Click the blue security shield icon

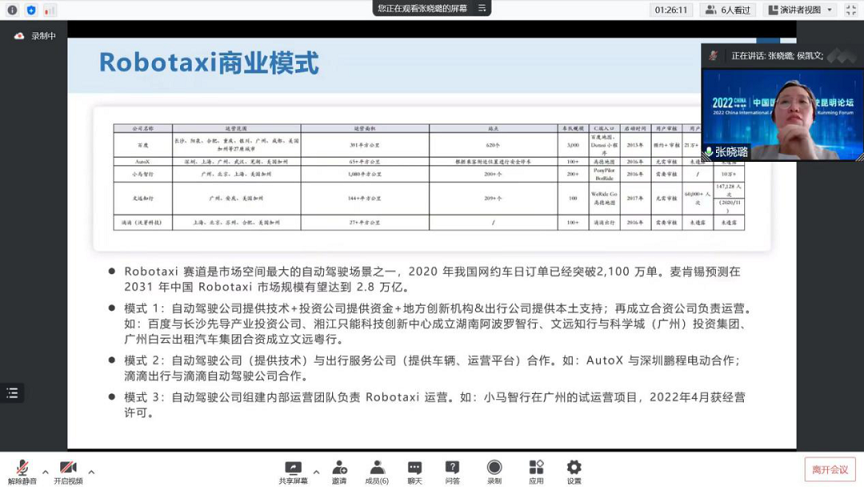pos(31,10)
